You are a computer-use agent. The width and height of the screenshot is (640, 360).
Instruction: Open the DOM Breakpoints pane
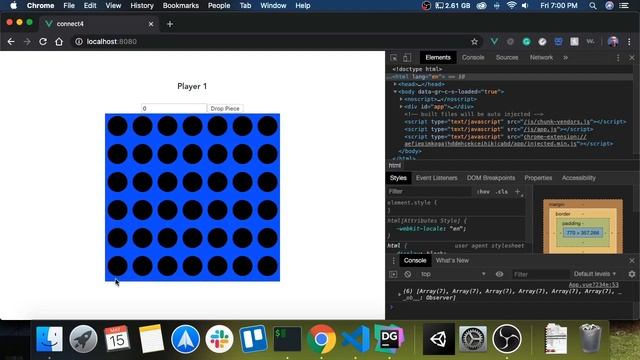tap(491, 178)
